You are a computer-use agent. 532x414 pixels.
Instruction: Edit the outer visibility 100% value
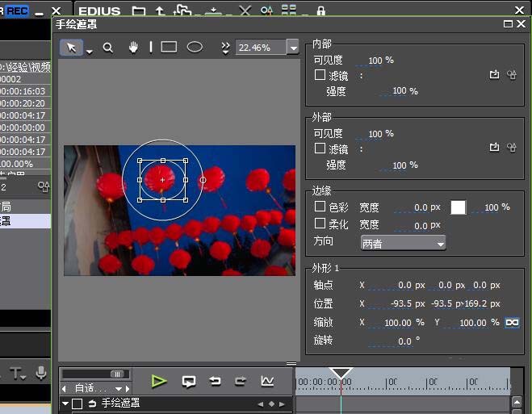tap(375, 134)
